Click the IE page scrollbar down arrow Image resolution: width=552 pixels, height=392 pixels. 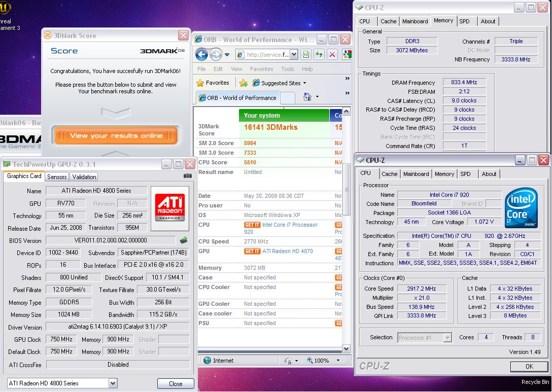pos(347,349)
